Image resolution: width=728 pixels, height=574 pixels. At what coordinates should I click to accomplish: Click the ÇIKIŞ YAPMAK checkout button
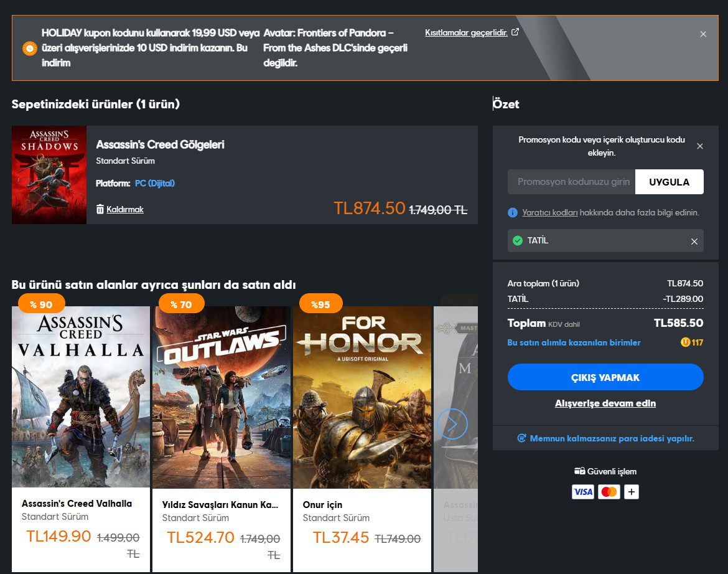[605, 377]
